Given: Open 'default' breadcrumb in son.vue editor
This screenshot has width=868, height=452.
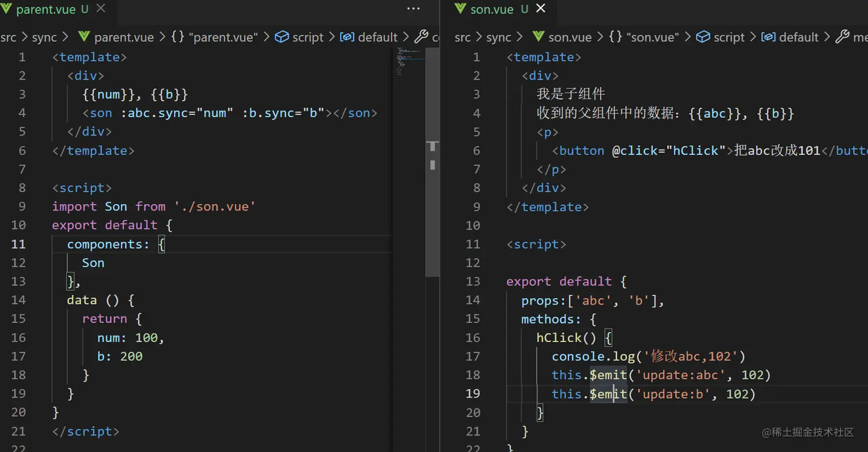Looking at the screenshot, I should tap(790, 37).
